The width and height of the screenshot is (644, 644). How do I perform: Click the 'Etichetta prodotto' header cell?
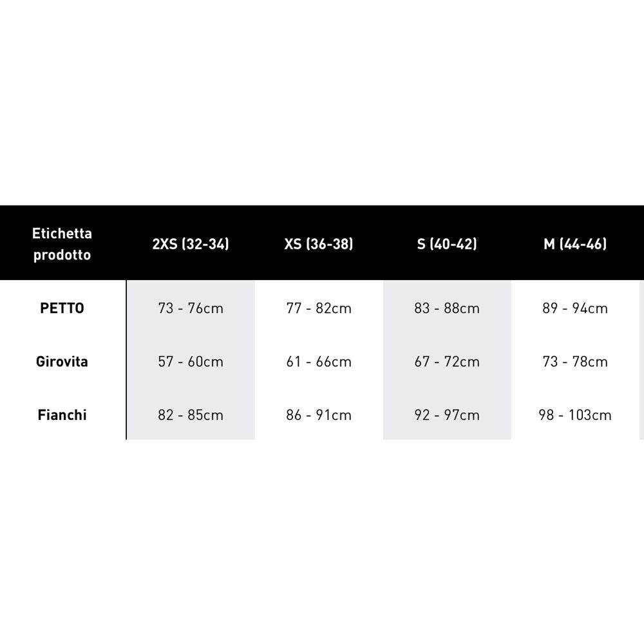62,244
